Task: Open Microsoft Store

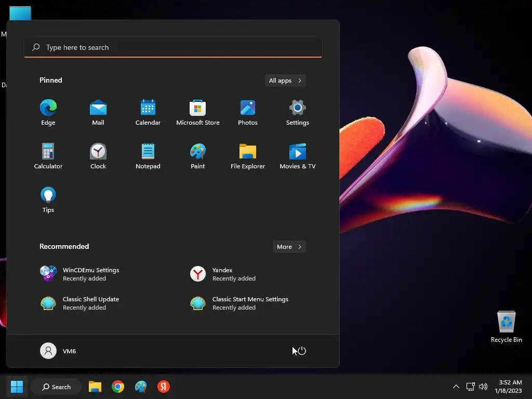Action: [x=198, y=113]
